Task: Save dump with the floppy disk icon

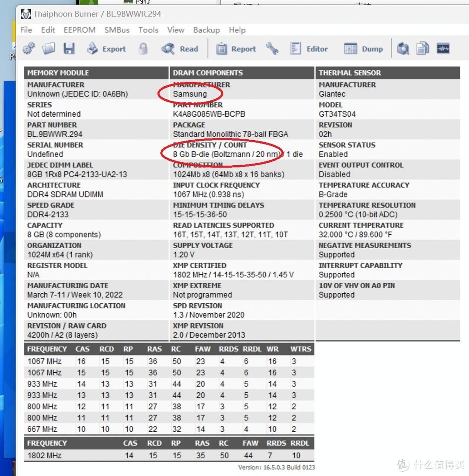Action: point(69,48)
